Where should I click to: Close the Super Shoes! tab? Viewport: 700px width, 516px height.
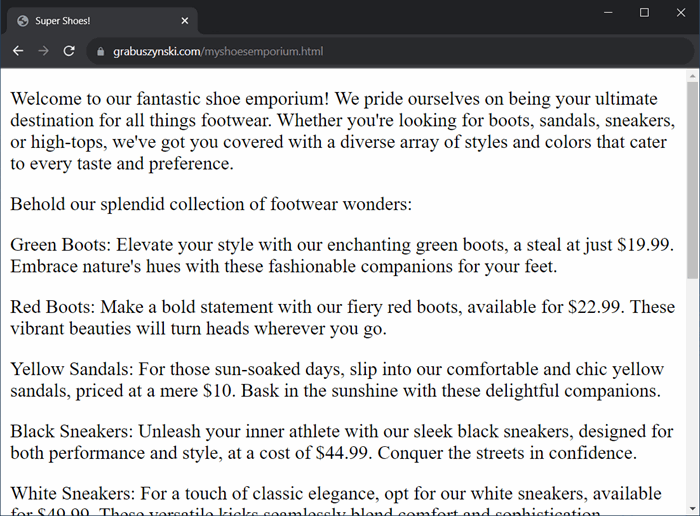(x=185, y=21)
